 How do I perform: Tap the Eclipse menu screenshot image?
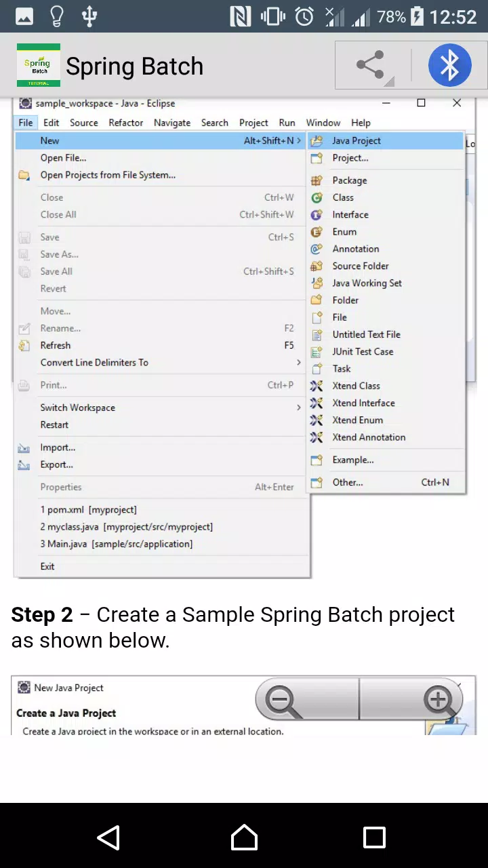coord(245,337)
